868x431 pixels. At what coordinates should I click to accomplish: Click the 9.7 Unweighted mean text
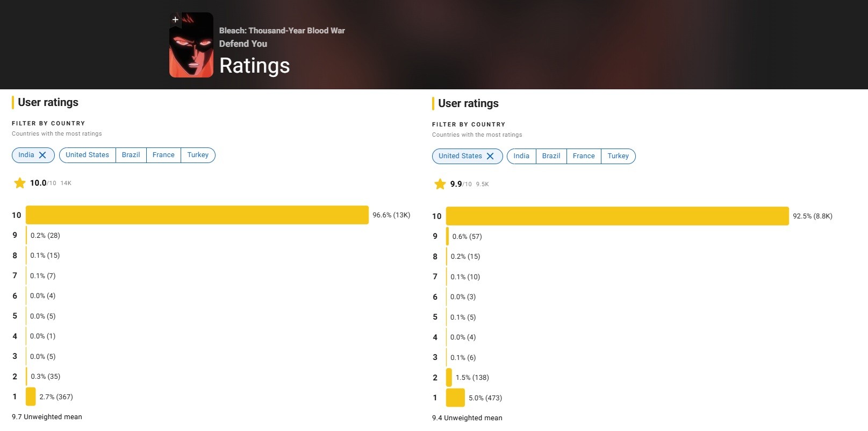[47, 417]
